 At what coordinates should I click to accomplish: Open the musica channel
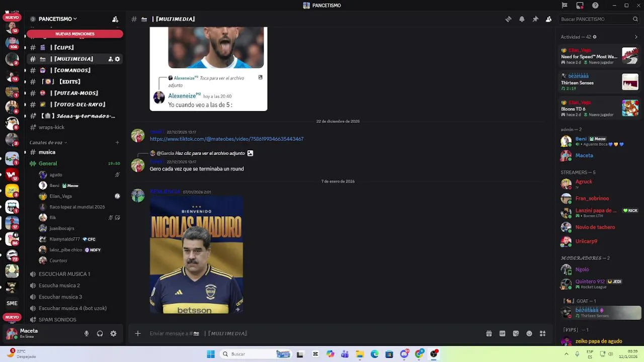pos(74,152)
